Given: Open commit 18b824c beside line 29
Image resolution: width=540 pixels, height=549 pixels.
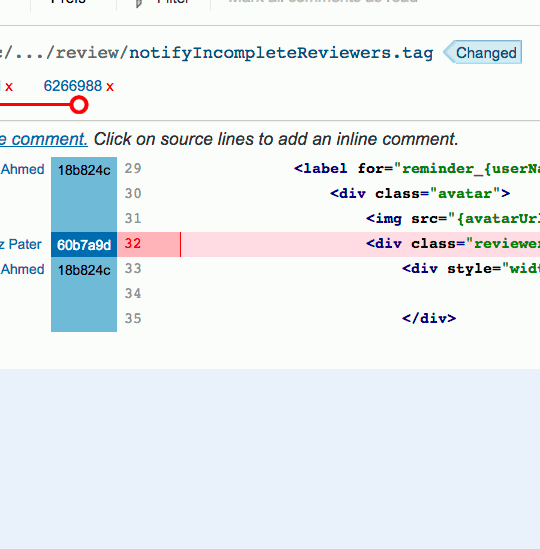Looking at the screenshot, I should pos(84,170).
